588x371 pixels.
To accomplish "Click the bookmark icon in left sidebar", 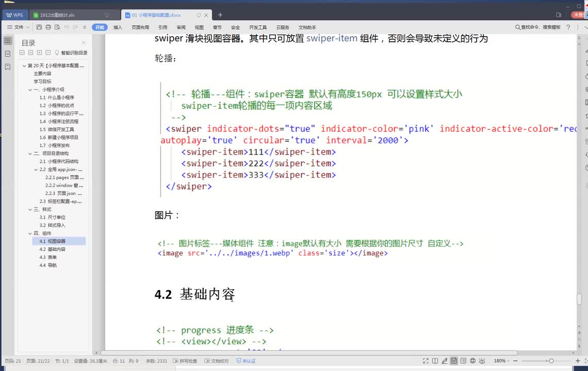I will point(8,66).
